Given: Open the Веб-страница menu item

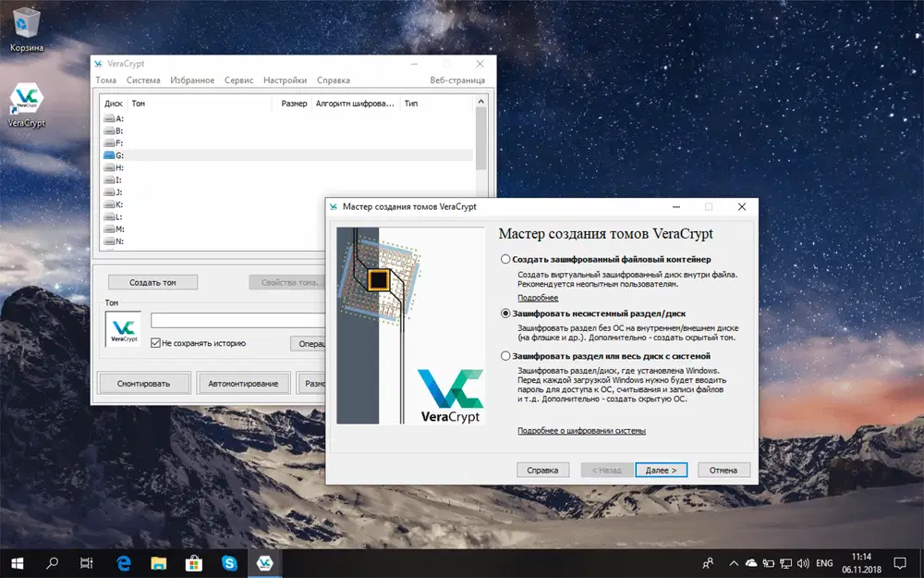Looking at the screenshot, I should [x=457, y=80].
